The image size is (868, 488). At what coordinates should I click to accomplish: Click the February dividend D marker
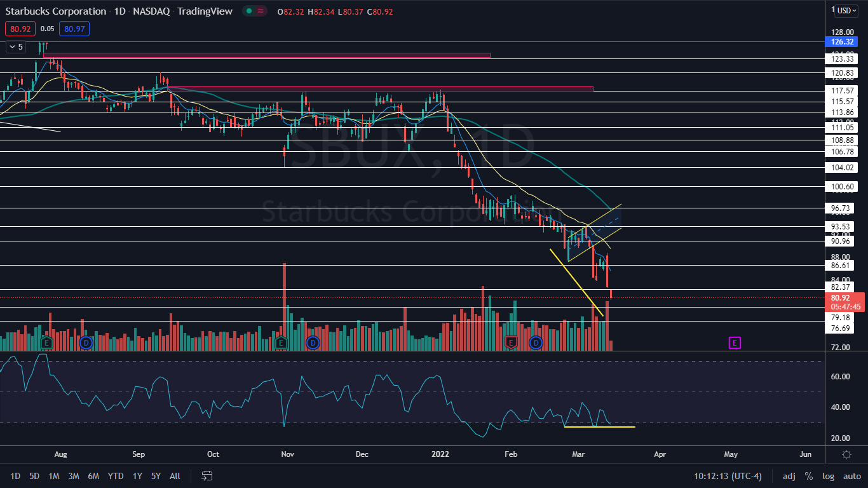point(536,343)
